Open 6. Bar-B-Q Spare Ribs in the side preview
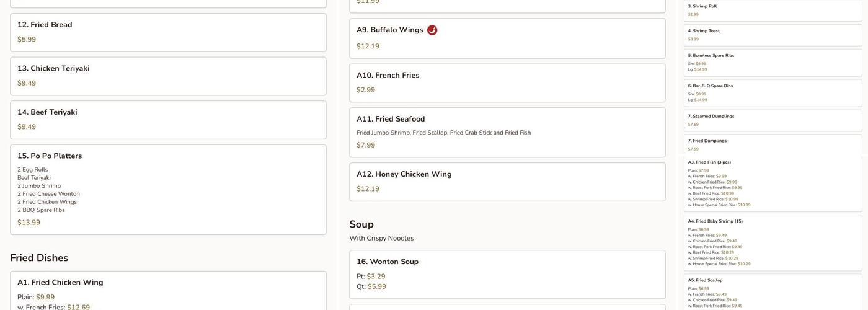Screen dimensions: 868x310 pyautogui.click(x=773, y=93)
